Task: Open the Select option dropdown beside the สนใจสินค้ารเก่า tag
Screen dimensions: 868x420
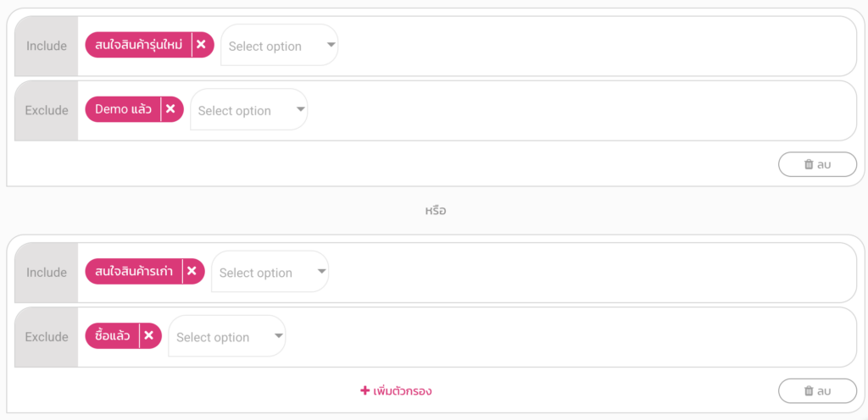Action: 270,272
